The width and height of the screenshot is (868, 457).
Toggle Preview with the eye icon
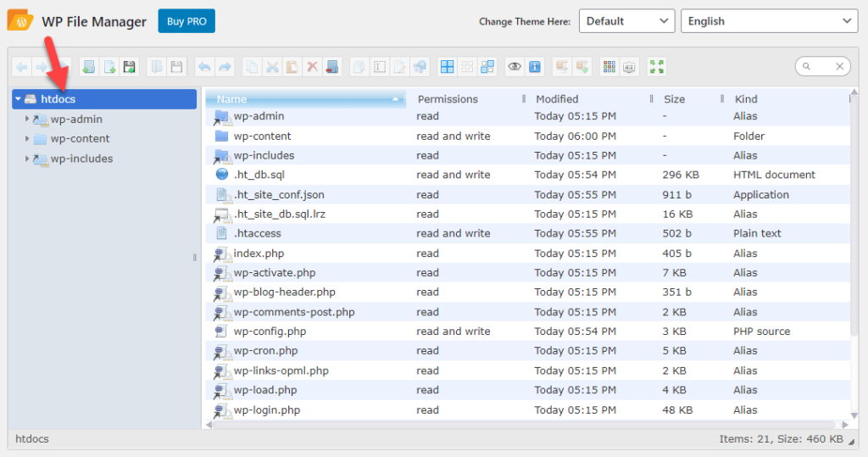[515, 67]
